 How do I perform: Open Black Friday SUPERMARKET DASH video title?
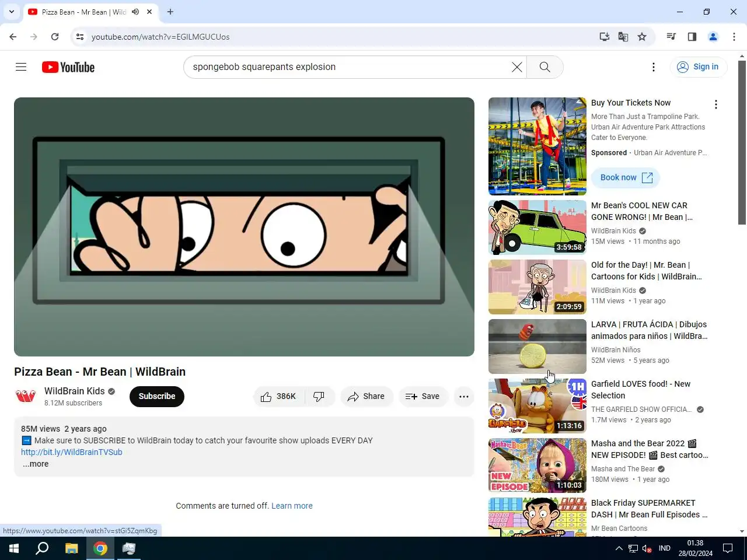[649, 509]
